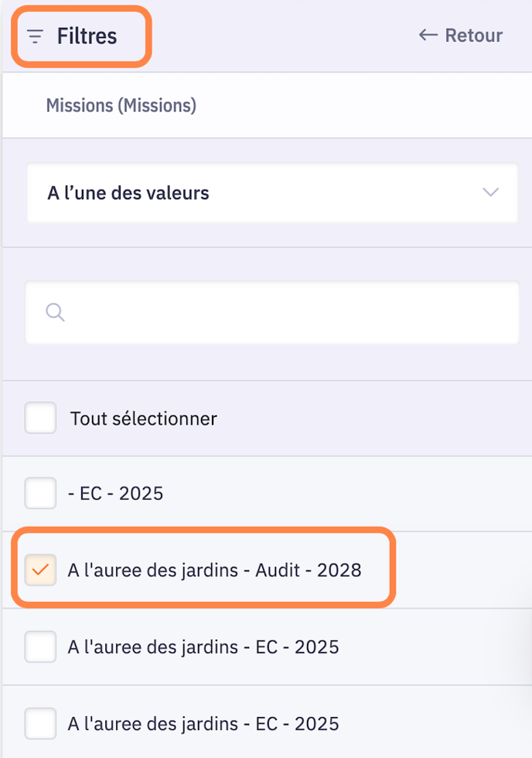The width and height of the screenshot is (532, 758).
Task: Click the Filtres heading
Action: [x=87, y=36]
